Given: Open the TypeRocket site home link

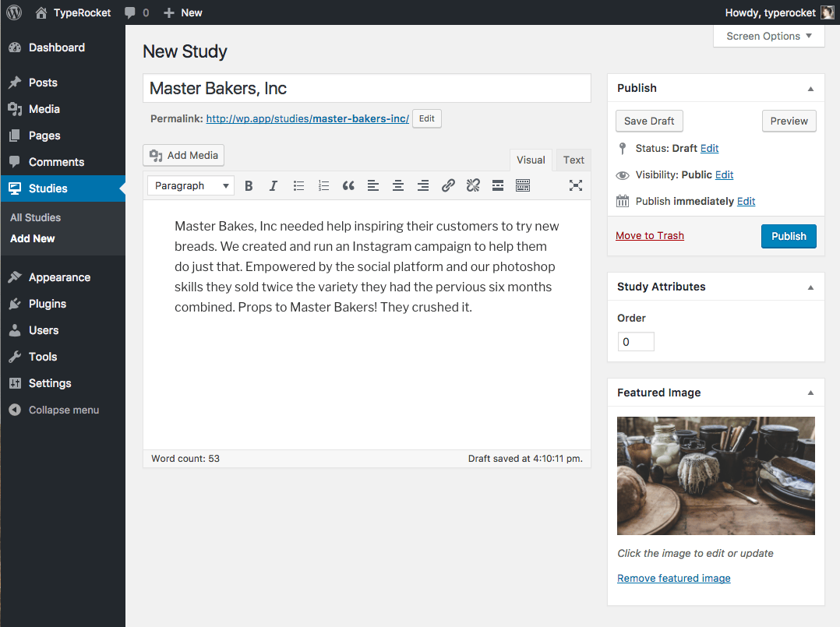Looking at the screenshot, I should [x=73, y=12].
